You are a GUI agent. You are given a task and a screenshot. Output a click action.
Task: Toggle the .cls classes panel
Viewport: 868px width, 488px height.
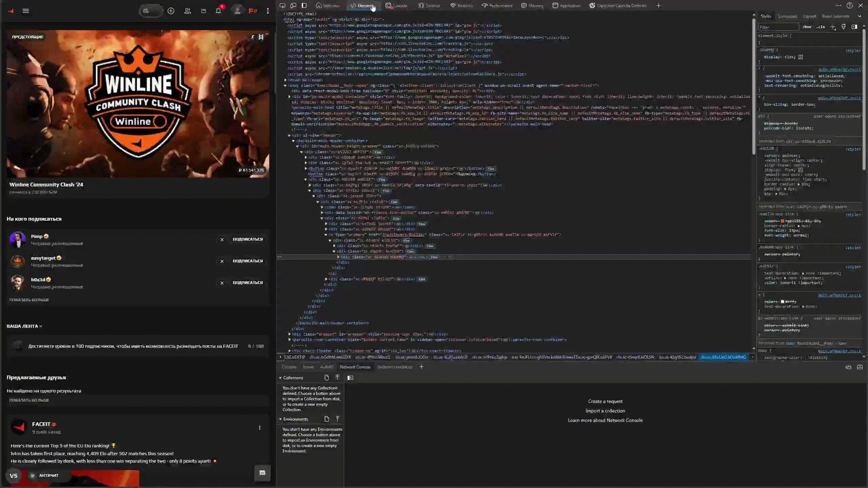tap(821, 27)
